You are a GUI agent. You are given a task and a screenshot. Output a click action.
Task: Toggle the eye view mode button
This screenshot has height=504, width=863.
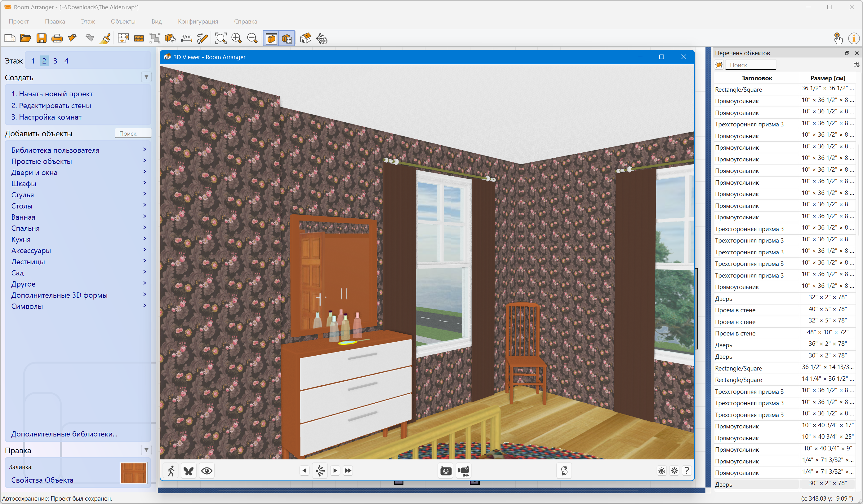coord(207,471)
